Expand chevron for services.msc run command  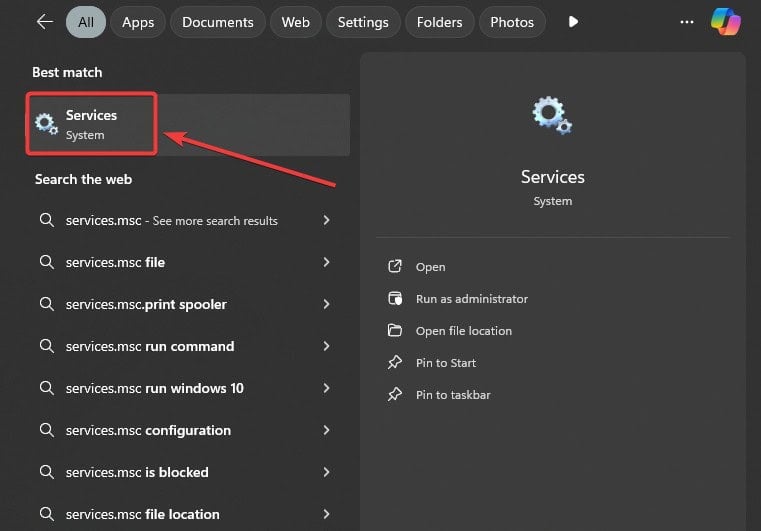pos(327,346)
